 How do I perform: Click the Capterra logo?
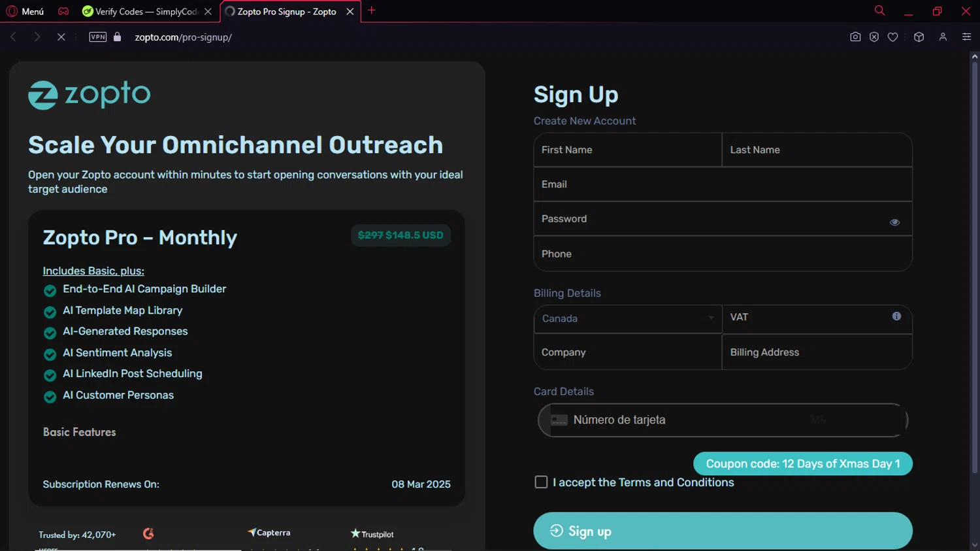pyautogui.click(x=269, y=533)
